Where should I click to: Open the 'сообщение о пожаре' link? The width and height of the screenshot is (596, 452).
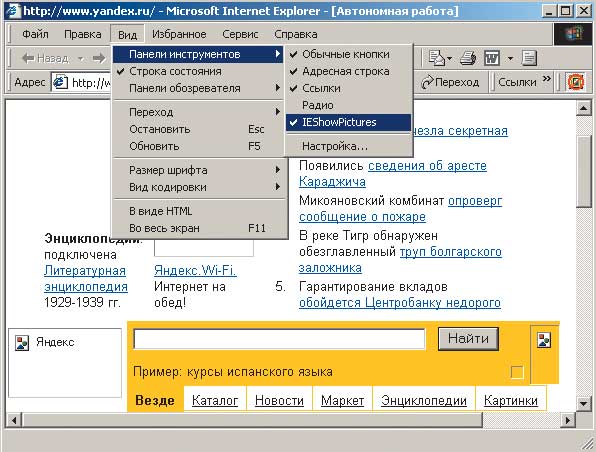[x=362, y=217]
